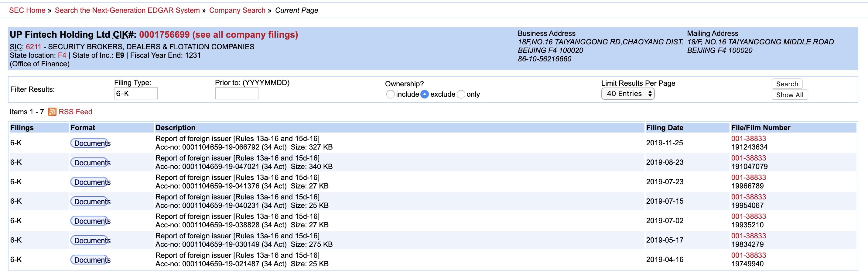Go to SEC Home breadcrumb

tap(27, 10)
